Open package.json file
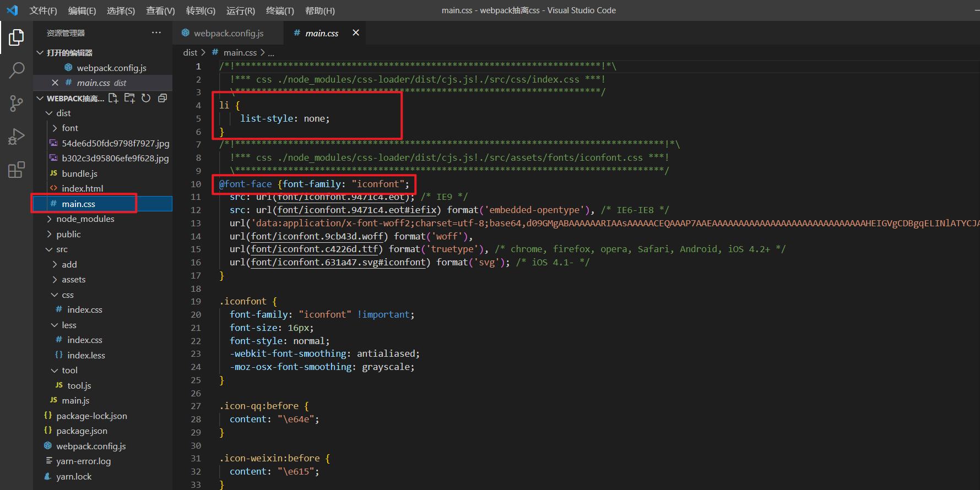Viewport: 980px width, 490px height. tap(102, 431)
